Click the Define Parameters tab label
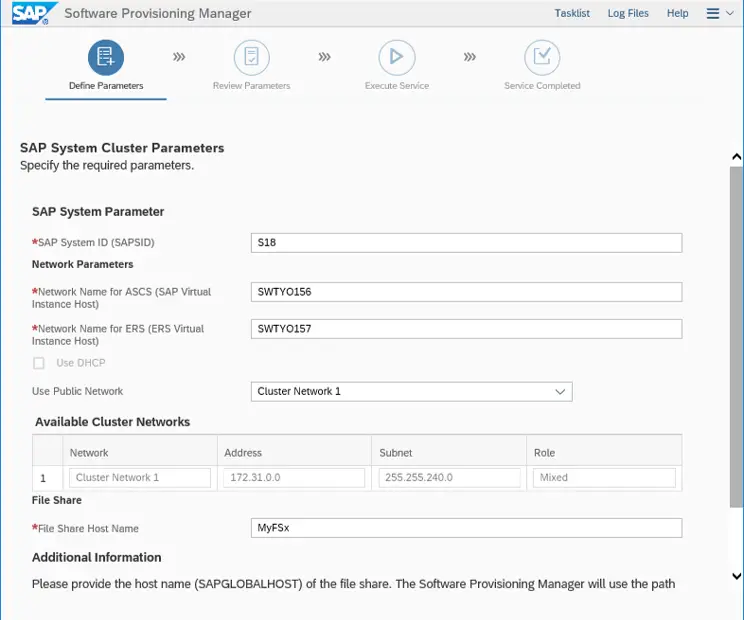Viewport: 744px width, 620px height. pos(106,86)
